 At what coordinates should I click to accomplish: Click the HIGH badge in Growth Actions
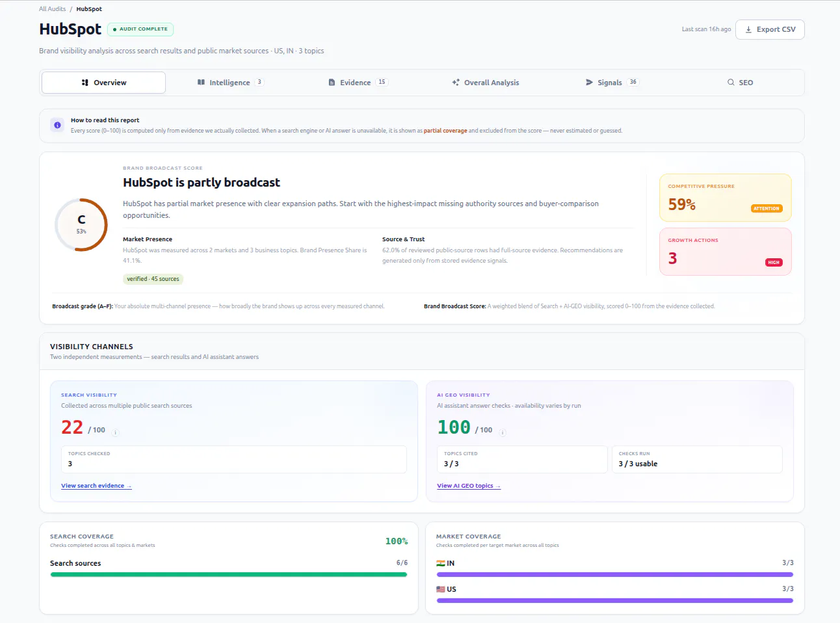tap(774, 263)
